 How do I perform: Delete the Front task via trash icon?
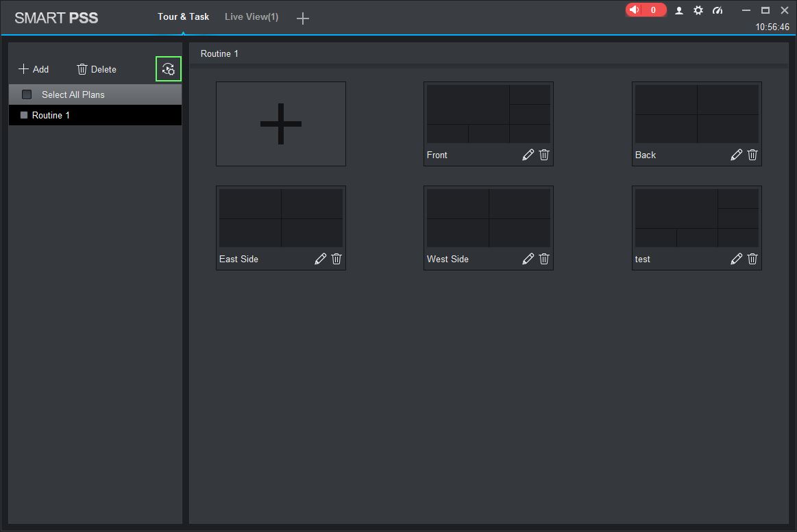[544, 155]
